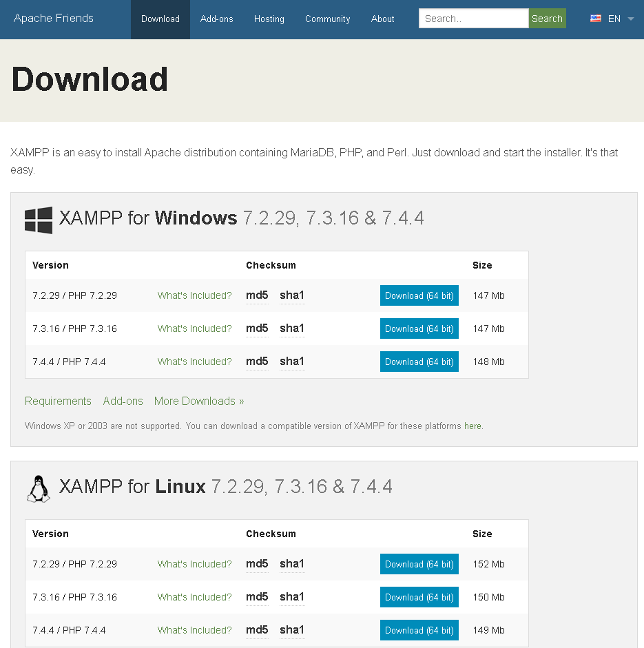Go to Hosting in the navigation bar
644x648 pixels.
point(269,19)
